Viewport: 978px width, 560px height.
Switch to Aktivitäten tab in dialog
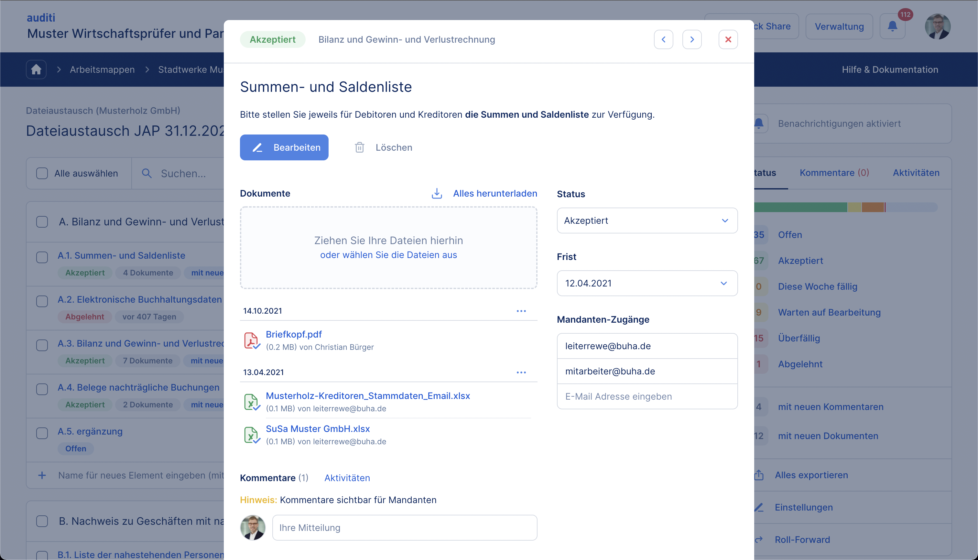pos(347,478)
